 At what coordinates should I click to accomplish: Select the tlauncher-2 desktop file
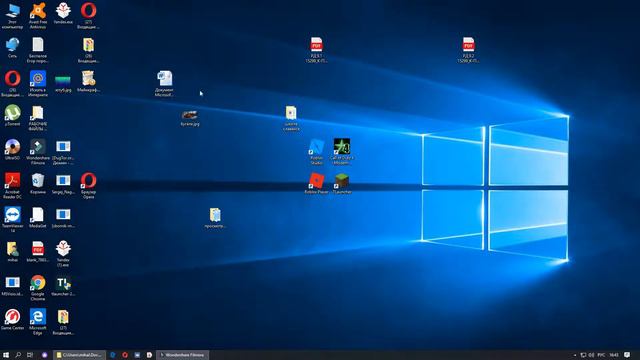[63, 285]
